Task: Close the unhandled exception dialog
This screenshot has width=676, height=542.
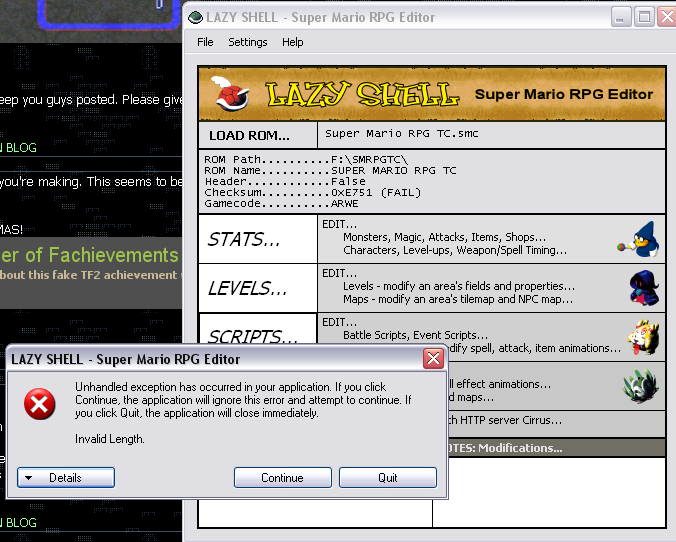Action: pos(433,358)
